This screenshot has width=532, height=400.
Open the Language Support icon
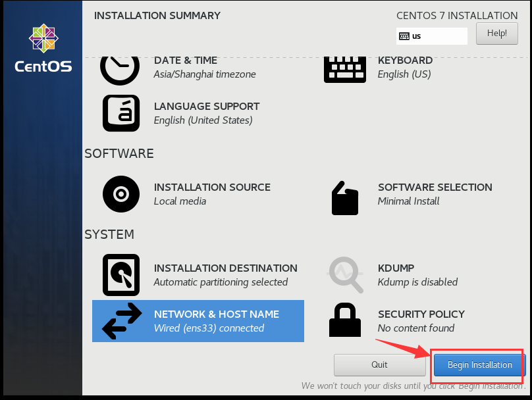pyautogui.click(x=120, y=113)
